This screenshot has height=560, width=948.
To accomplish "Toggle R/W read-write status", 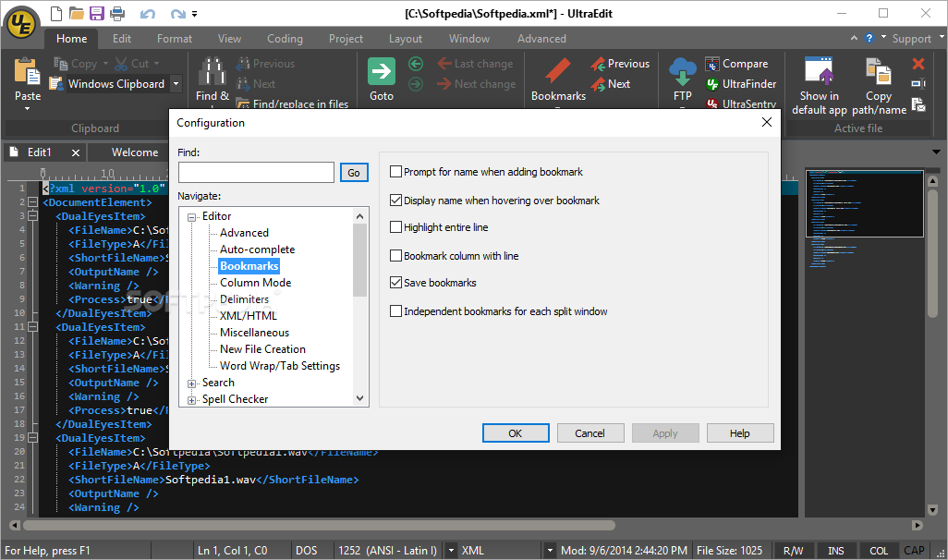I will tap(793, 551).
